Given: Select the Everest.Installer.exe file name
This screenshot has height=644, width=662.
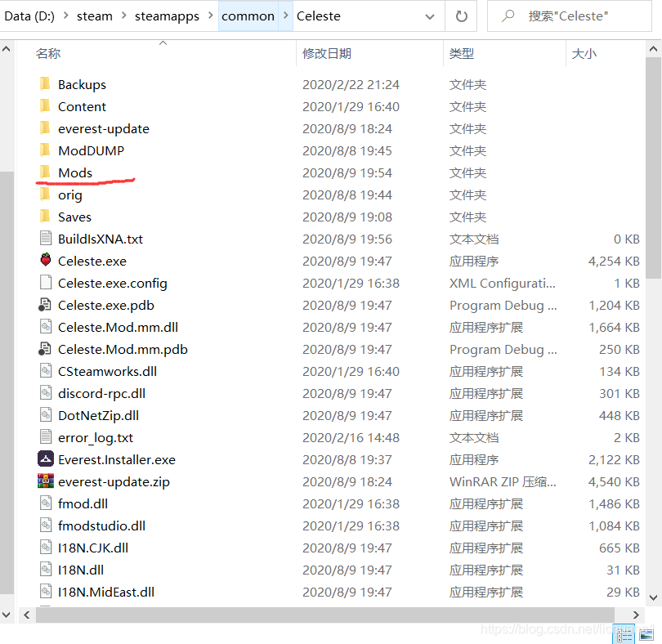Looking at the screenshot, I should (117, 459).
